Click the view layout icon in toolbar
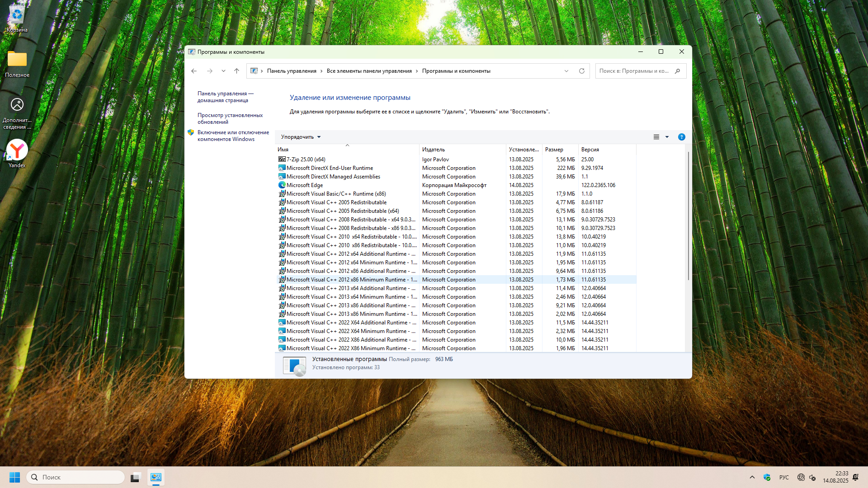868x488 pixels. (x=656, y=137)
